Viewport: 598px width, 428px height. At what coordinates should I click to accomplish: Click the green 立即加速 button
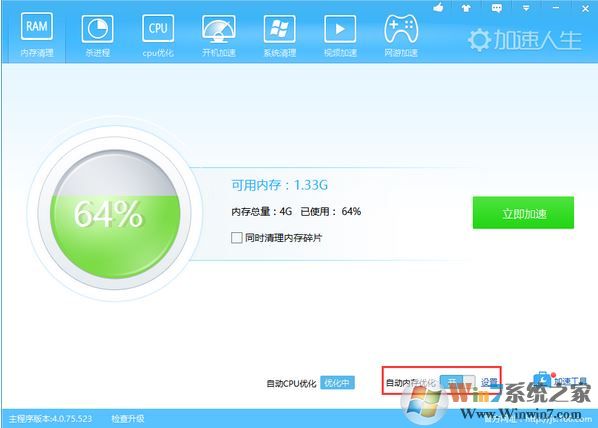523,213
